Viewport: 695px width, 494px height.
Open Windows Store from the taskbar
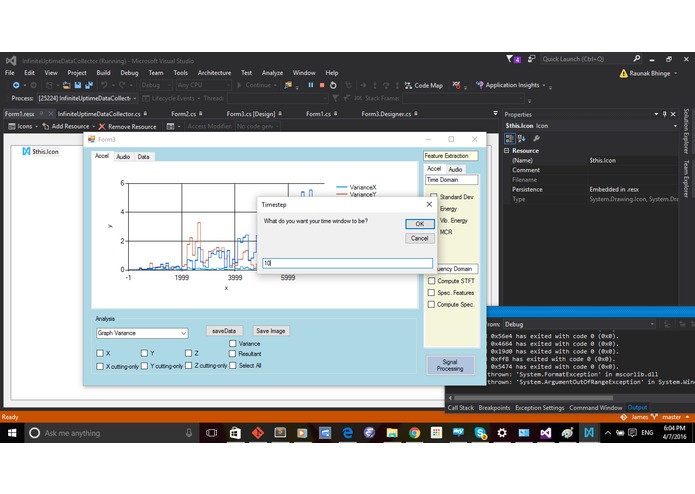[235, 433]
